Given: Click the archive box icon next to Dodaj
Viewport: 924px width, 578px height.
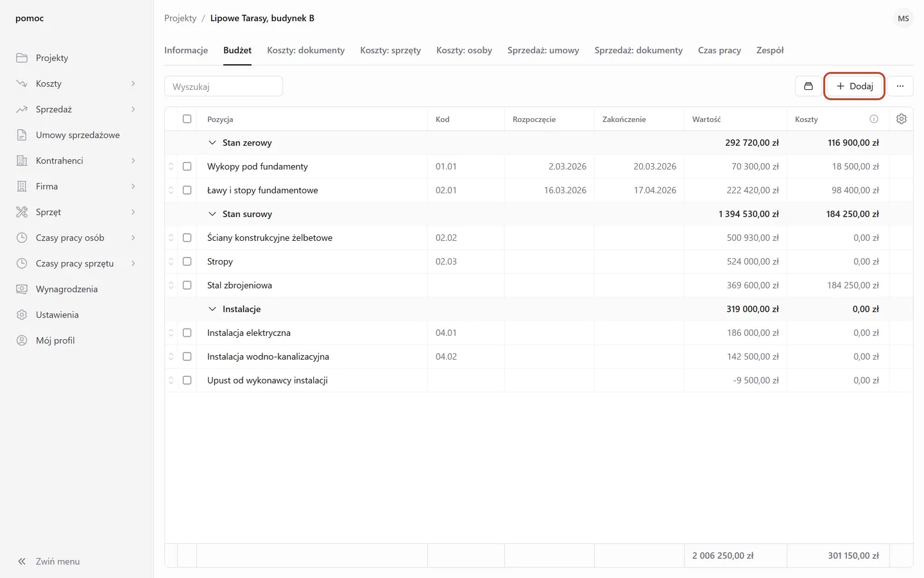Looking at the screenshot, I should (x=809, y=86).
